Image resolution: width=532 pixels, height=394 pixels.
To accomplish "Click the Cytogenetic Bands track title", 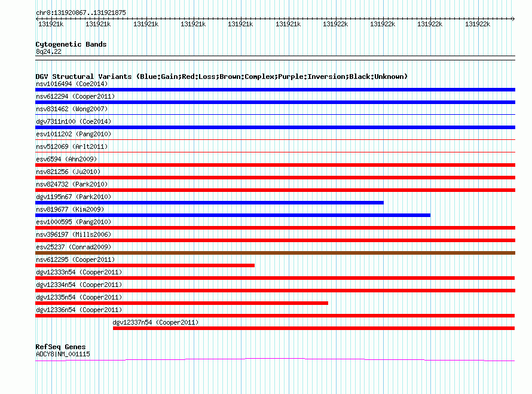I will point(71,44).
